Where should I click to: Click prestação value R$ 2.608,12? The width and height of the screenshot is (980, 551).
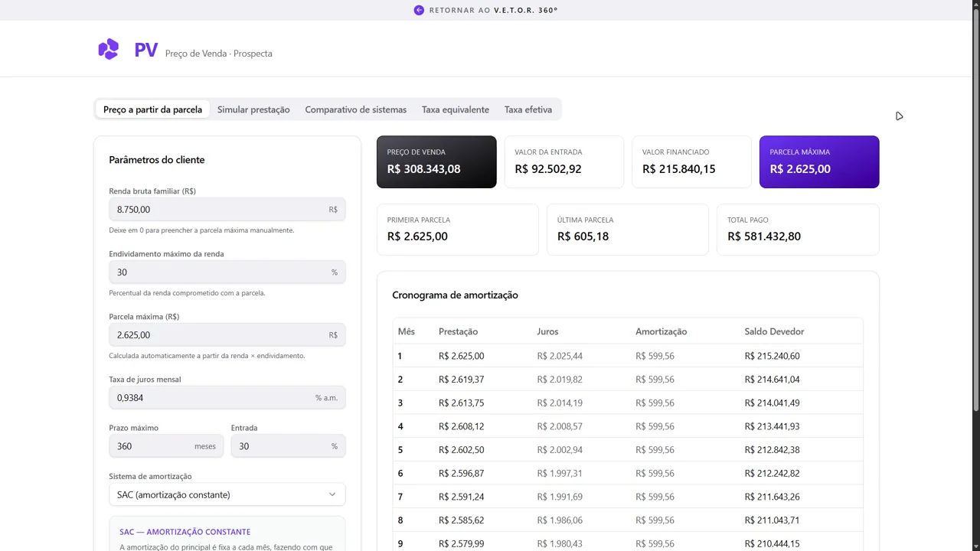[x=461, y=426]
